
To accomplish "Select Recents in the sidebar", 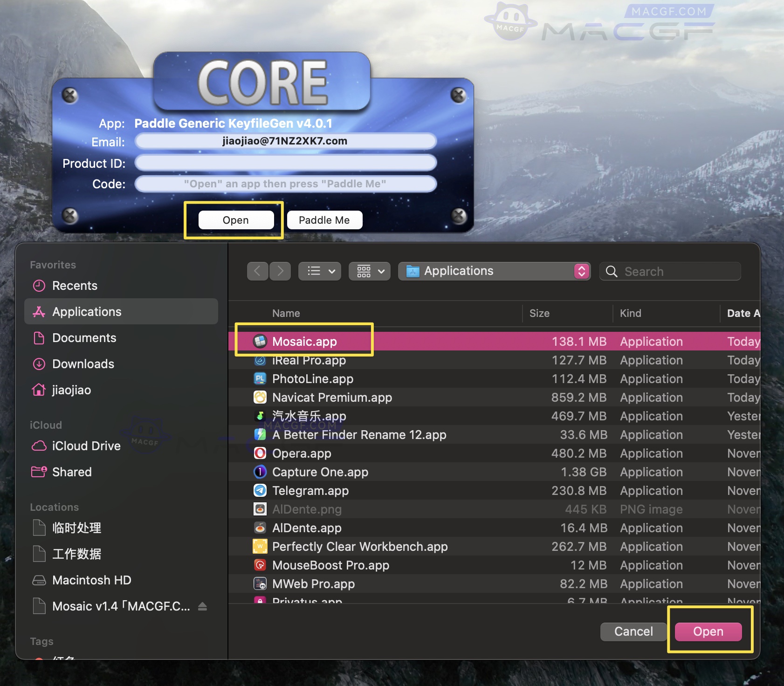I will tap(75, 286).
